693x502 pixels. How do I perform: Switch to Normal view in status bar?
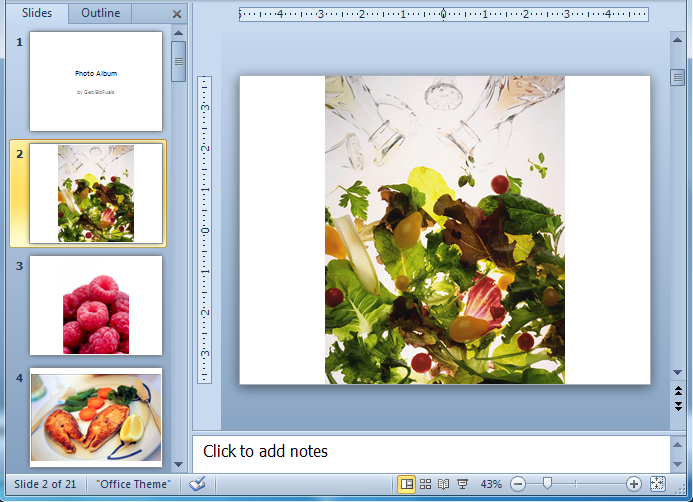(407, 484)
